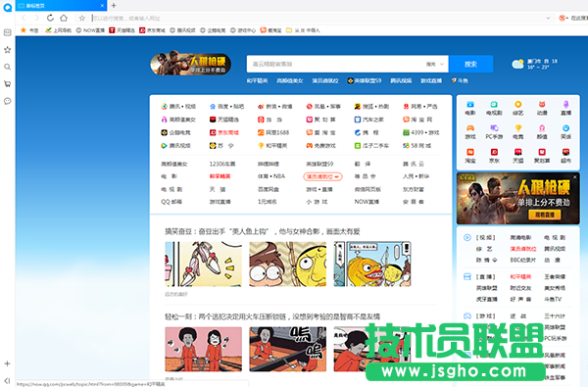Image resolution: width=588 pixels, height=387 pixels.
Task: Open the PC手游 category icon
Action: pyautogui.click(x=494, y=132)
